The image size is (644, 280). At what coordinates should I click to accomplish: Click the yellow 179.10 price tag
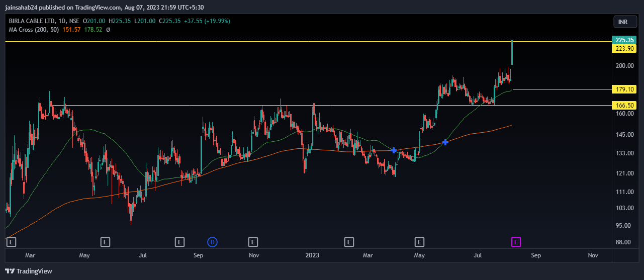[624, 89]
